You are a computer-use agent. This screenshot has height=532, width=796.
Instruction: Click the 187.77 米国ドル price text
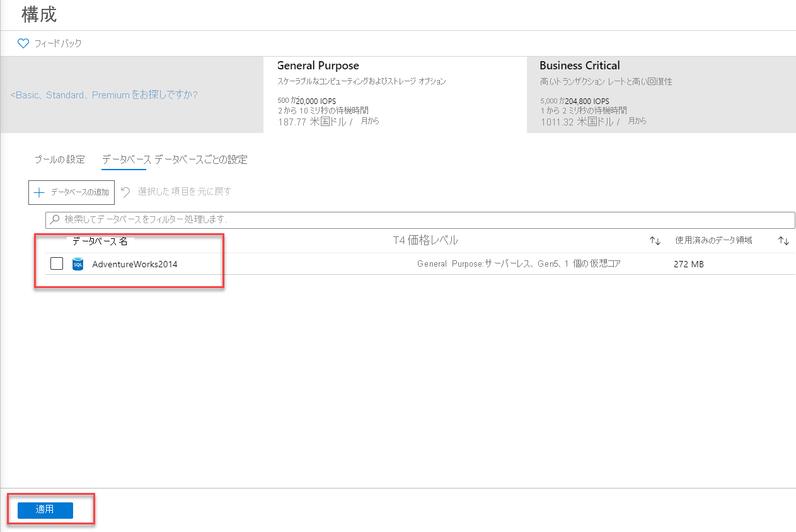[x=315, y=122]
